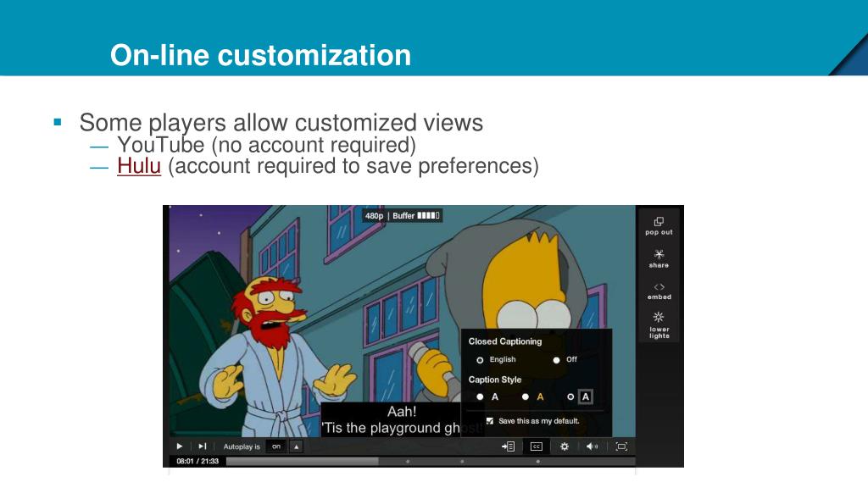Click the 08:01 / 21:33 time display
The width and height of the screenshot is (868, 488).
(x=198, y=461)
